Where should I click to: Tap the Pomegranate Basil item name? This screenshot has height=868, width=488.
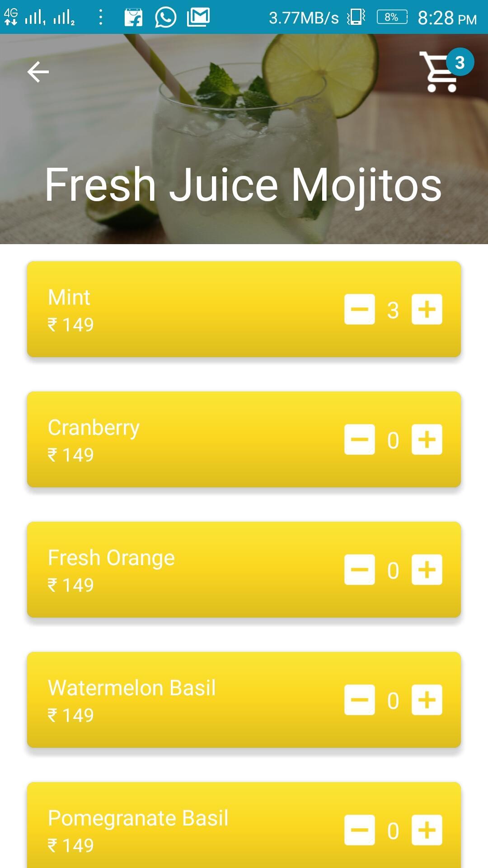coord(138,818)
